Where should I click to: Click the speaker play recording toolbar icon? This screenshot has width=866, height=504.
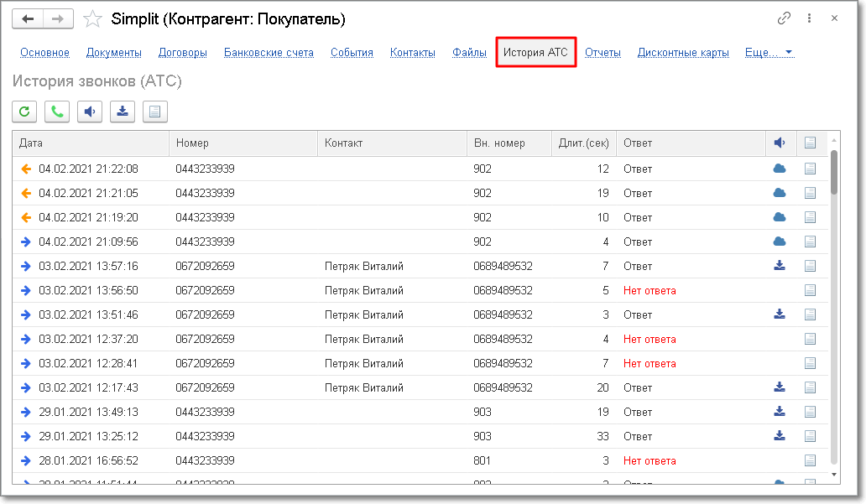pos(90,111)
